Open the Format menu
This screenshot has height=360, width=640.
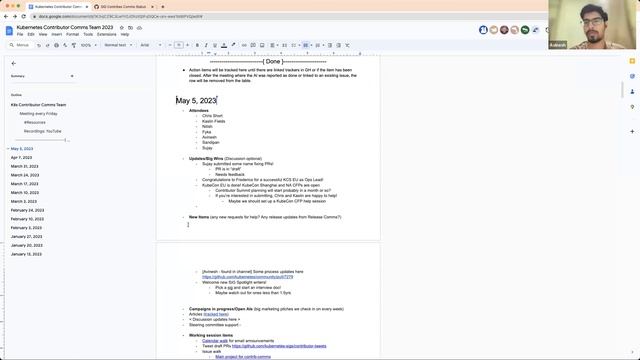pos(73,35)
